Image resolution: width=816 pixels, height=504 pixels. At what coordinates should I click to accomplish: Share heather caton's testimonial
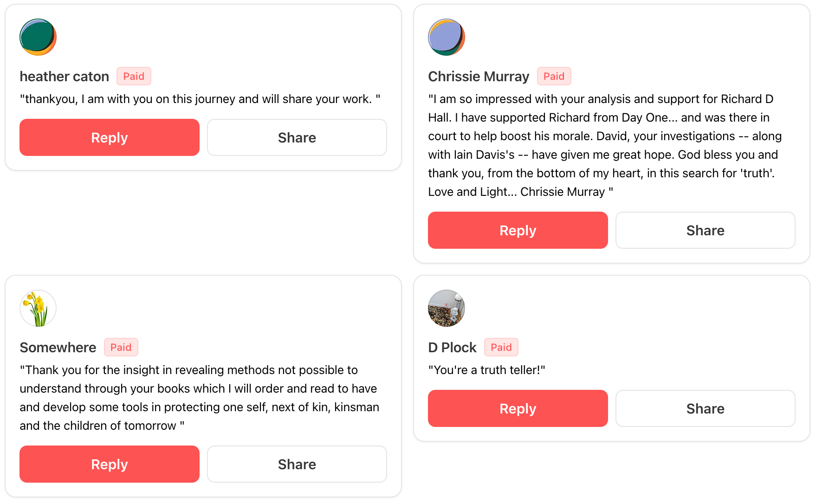click(297, 137)
